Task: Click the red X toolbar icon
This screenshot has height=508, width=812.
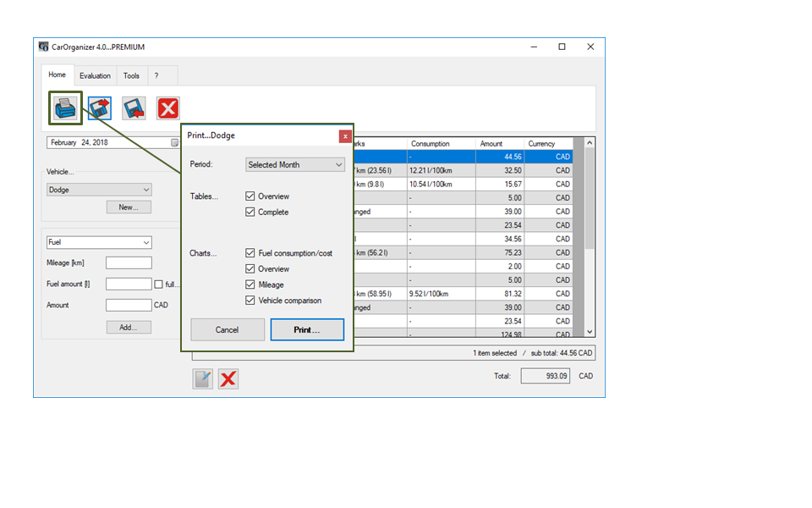Action: tap(167, 108)
